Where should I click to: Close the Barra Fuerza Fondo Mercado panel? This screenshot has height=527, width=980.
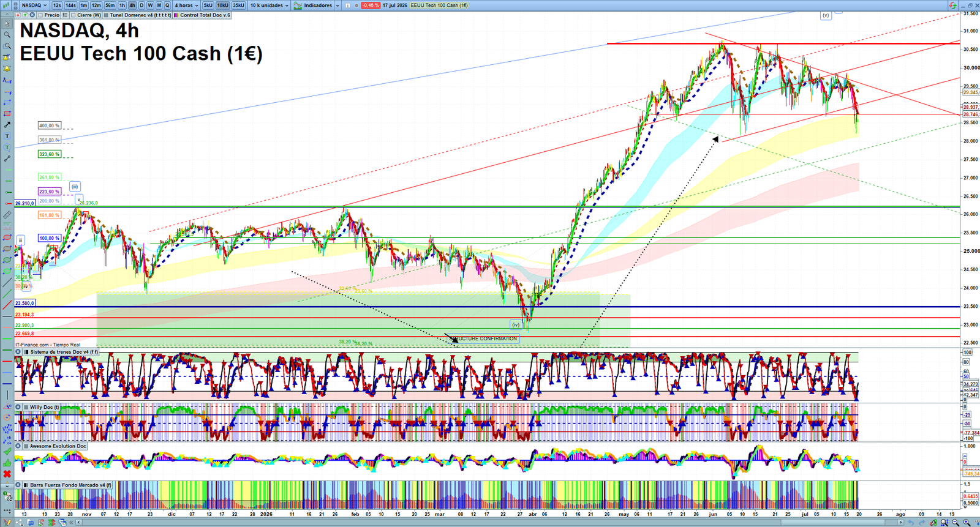pos(18,485)
